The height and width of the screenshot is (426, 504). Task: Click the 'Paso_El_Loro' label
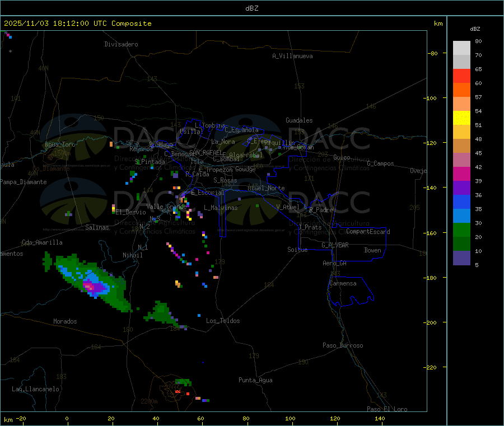[x=388, y=409]
